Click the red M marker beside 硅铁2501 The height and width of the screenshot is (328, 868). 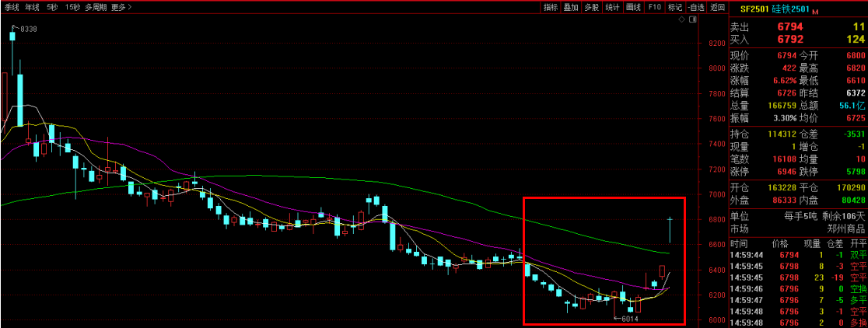[817, 11]
